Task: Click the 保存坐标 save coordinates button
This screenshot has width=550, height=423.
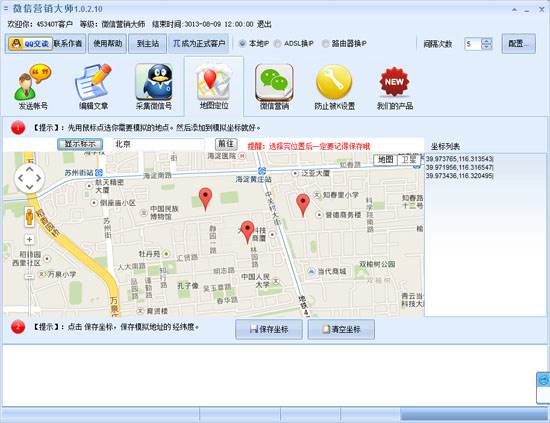Action: point(269,329)
